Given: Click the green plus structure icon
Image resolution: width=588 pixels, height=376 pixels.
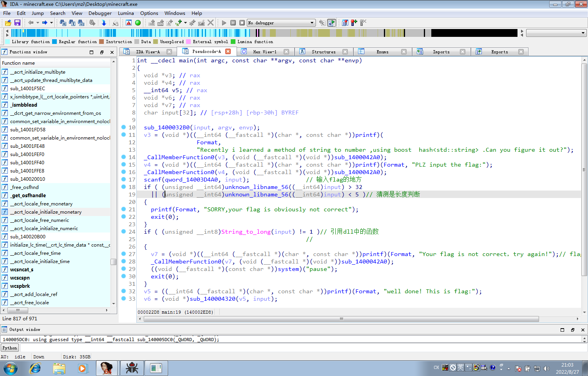Looking at the screenshot, I should (179, 23).
